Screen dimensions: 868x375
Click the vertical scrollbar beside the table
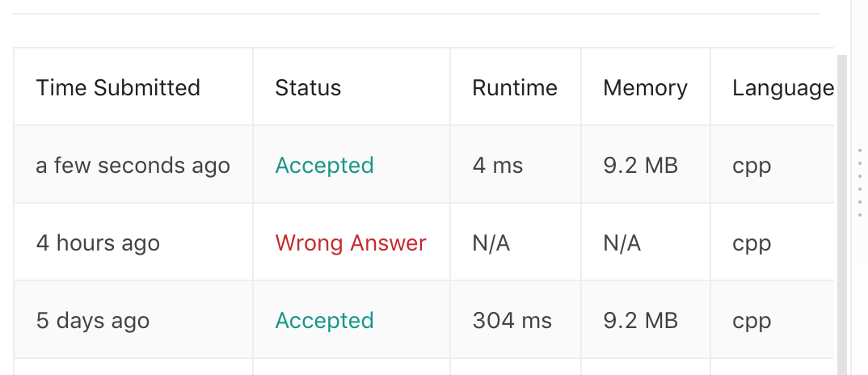coord(841,210)
